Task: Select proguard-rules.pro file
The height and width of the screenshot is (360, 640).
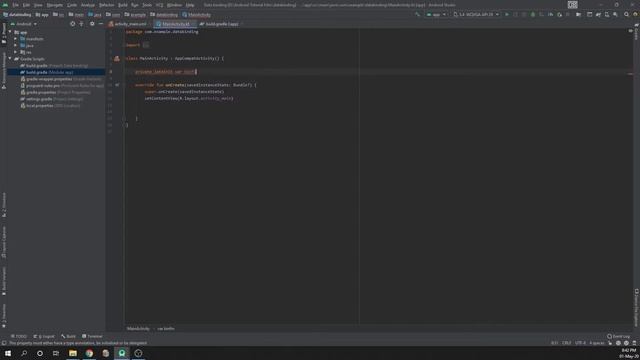Action: (x=62, y=86)
